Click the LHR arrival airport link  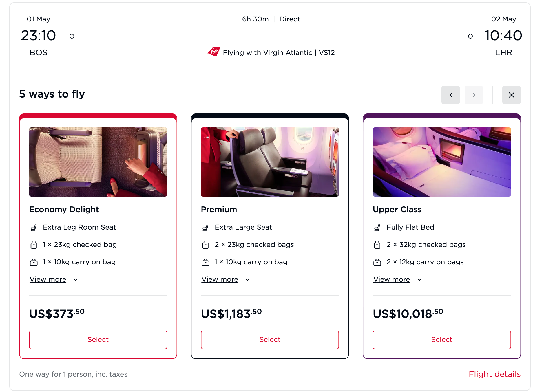click(503, 52)
